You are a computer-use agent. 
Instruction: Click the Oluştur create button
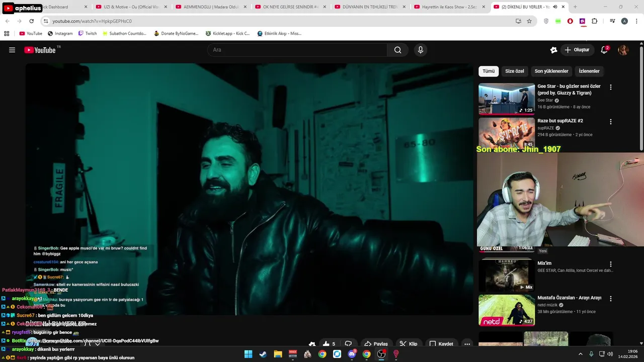tap(577, 50)
